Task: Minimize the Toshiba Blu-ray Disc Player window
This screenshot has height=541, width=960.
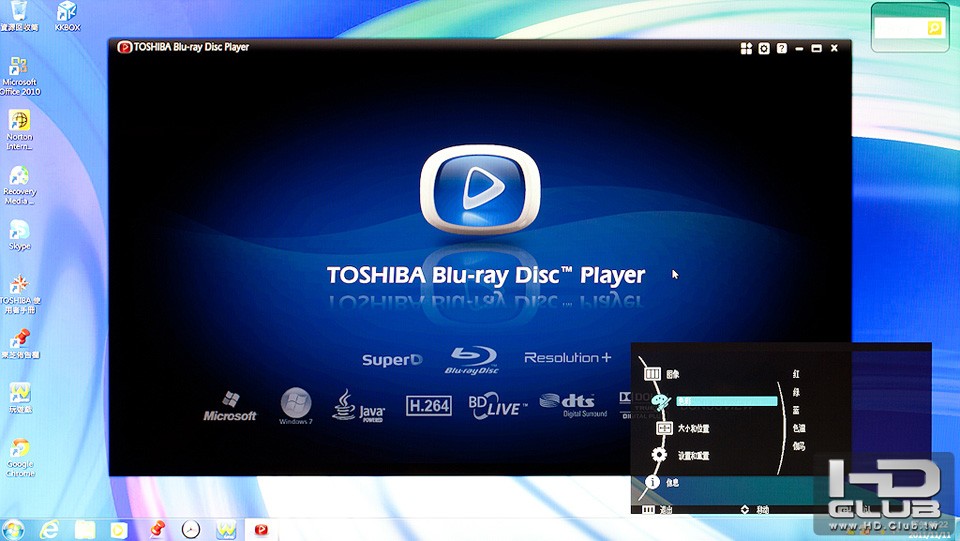Action: click(x=799, y=48)
